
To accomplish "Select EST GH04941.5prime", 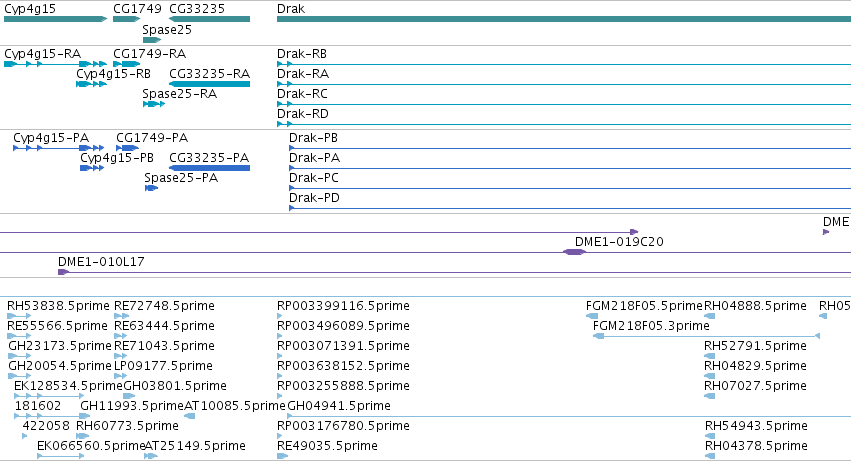I will [x=339, y=407].
